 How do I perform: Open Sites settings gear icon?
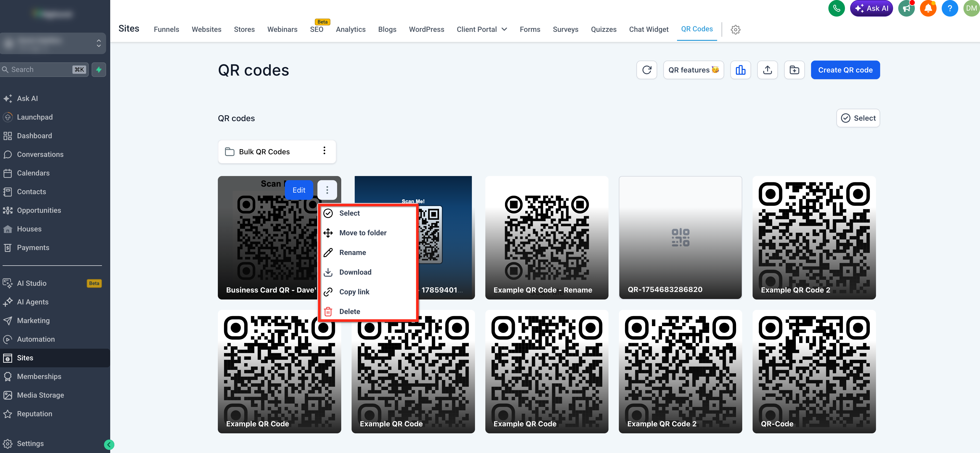click(x=735, y=29)
